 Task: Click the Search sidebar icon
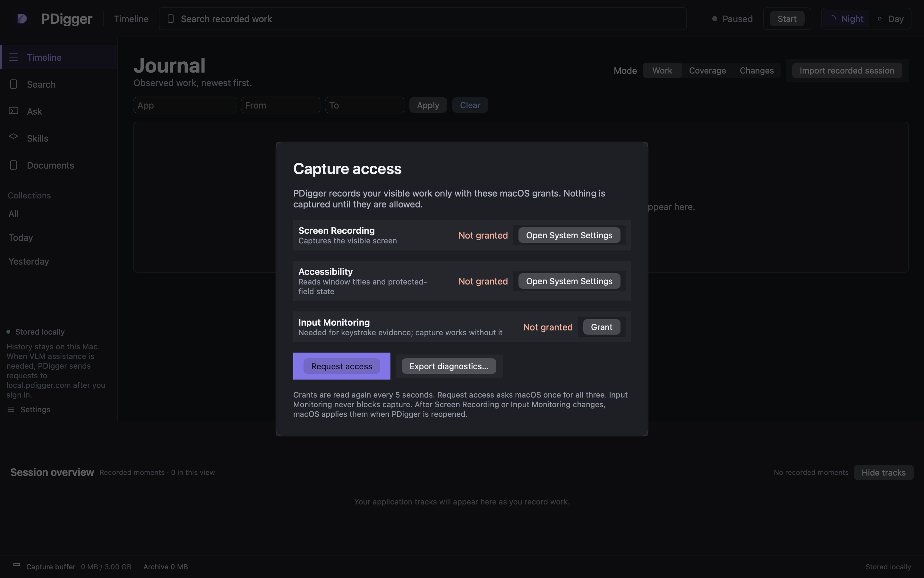(13, 84)
